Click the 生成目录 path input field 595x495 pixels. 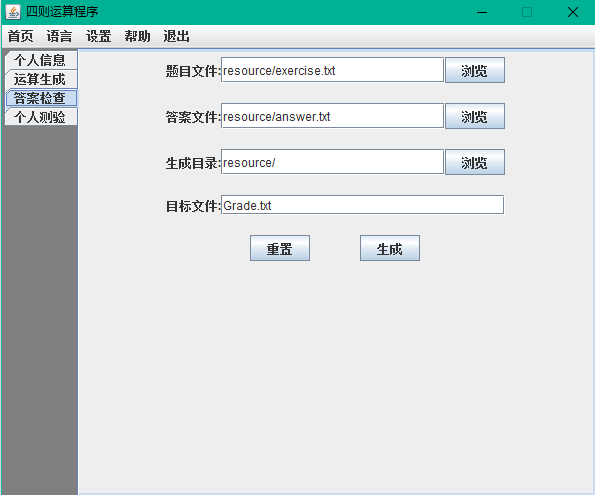332,162
